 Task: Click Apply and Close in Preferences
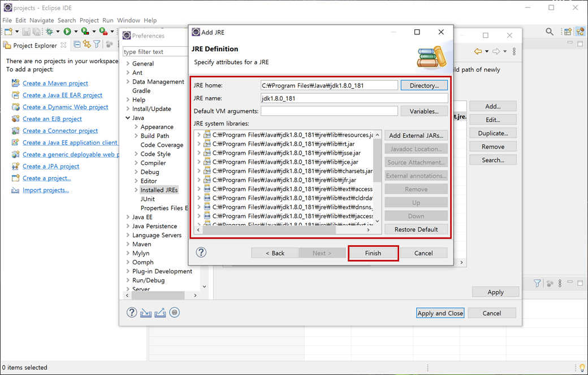pyautogui.click(x=440, y=313)
